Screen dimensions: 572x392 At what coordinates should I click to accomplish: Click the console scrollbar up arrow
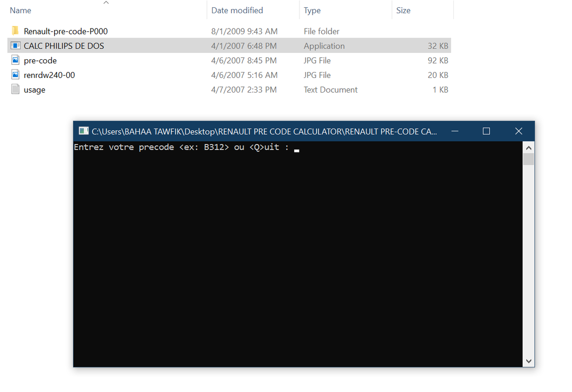click(528, 147)
